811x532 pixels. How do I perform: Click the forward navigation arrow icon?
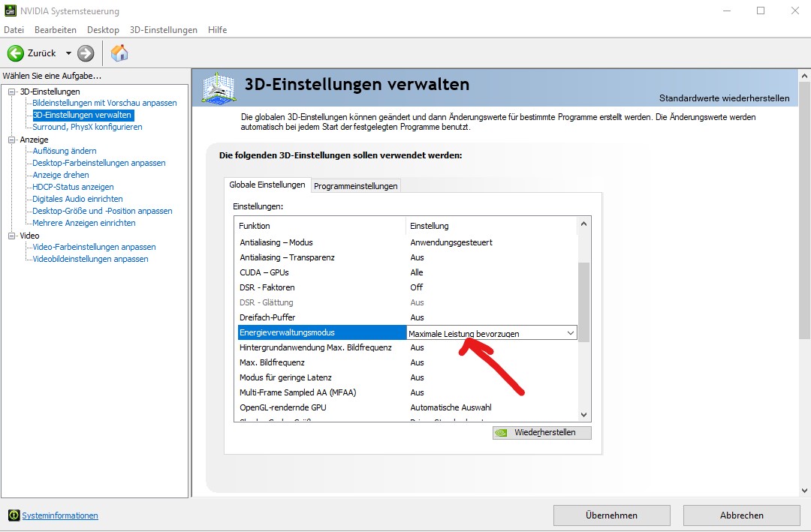tap(84, 53)
